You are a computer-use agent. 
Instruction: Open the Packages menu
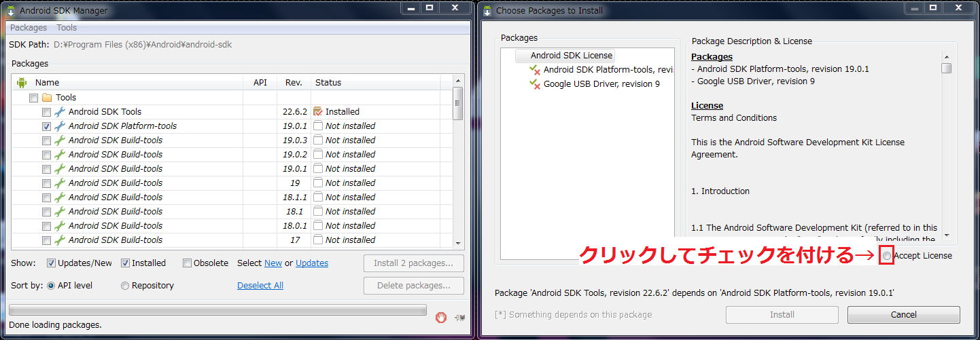(x=29, y=28)
